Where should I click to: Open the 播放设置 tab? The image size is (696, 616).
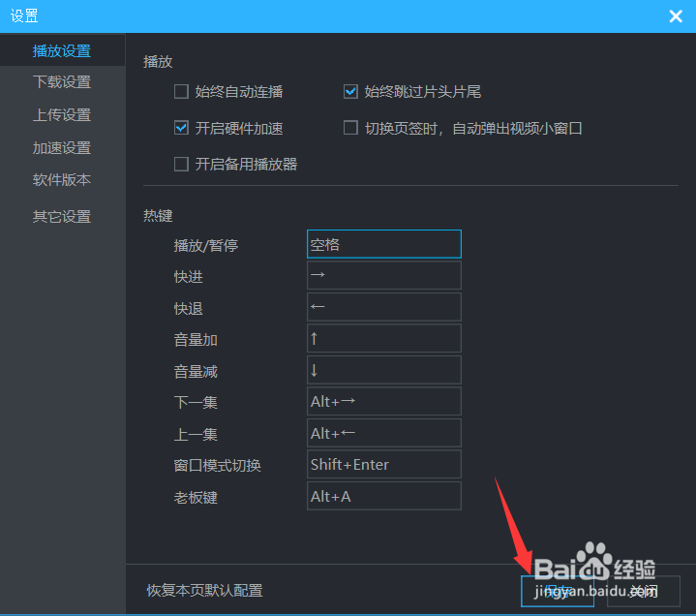[x=62, y=51]
